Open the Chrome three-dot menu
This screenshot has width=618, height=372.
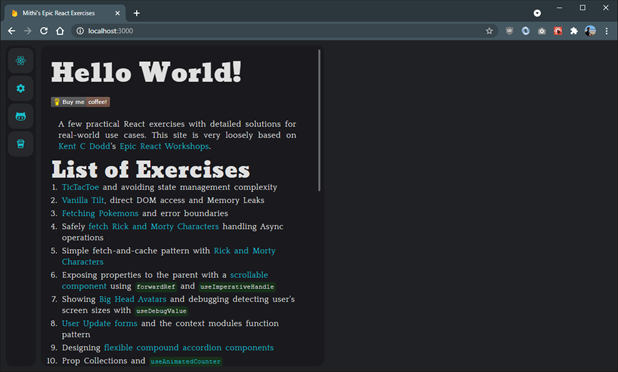(x=607, y=31)
